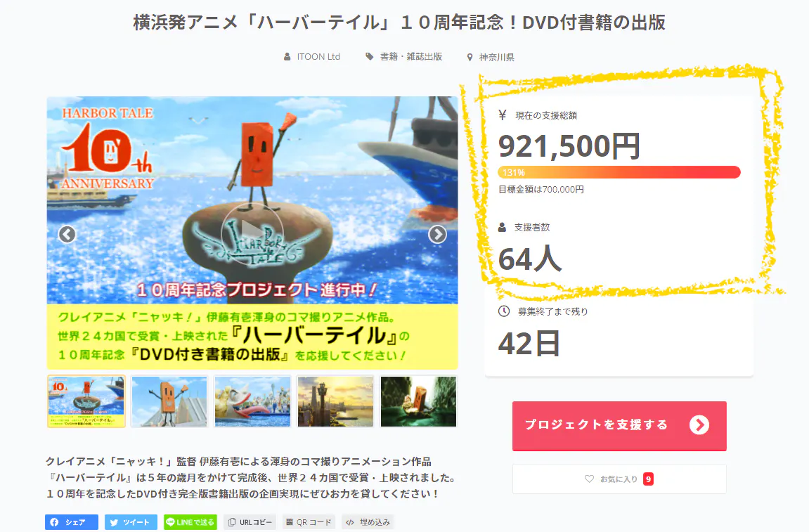Click the heart icon for お気に入り
The height and width of the screenshot is (532, 809).
pos(589,479)
